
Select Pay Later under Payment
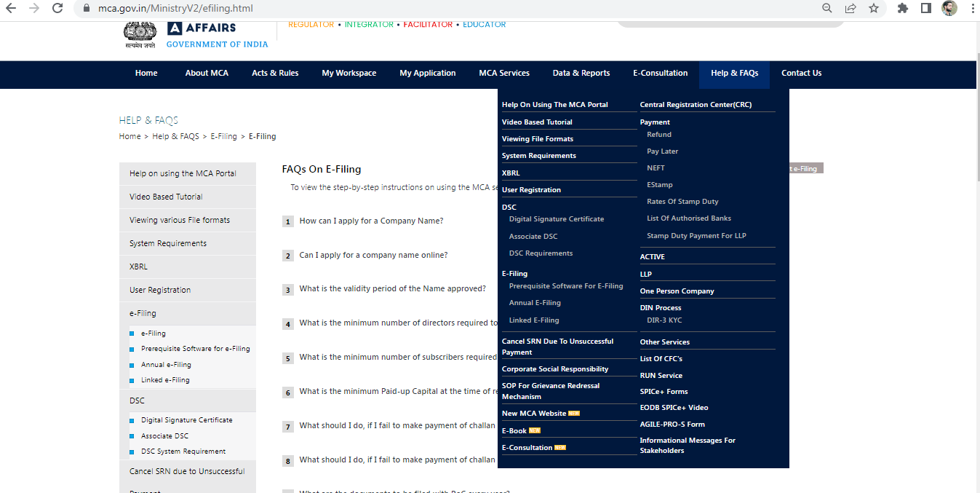click(663, 151)
